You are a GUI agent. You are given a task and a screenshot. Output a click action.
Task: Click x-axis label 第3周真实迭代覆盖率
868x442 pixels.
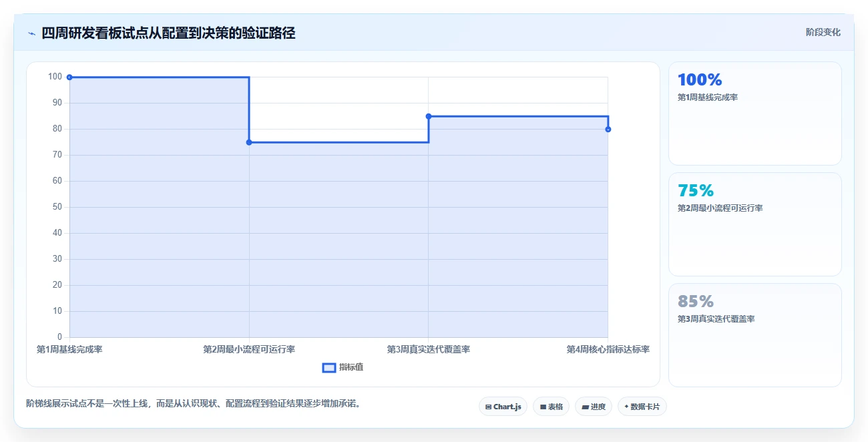coord(429,349)
